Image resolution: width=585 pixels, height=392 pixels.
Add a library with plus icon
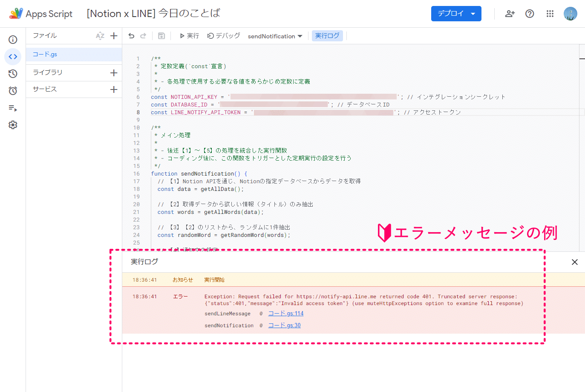pyautogui.click(x=114, y=73)
